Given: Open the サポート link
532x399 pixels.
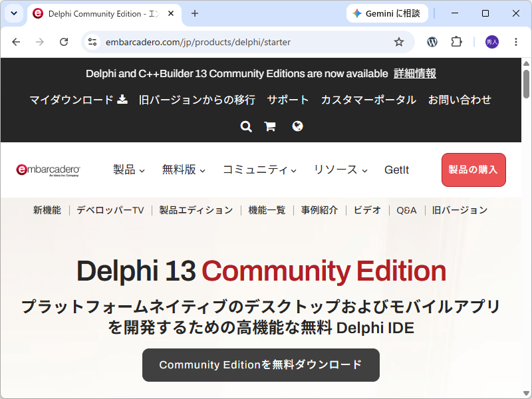Looking at the screenshot, I should pos(288,100).
